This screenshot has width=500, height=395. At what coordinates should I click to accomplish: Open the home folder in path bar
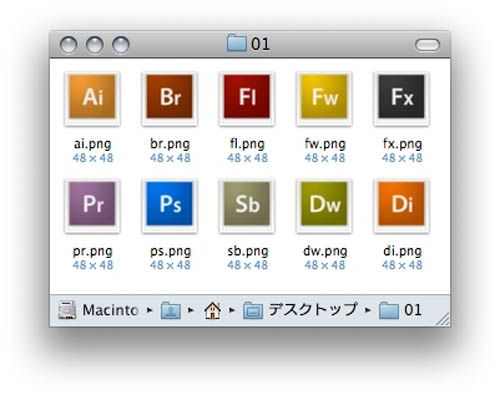(212, 310)
